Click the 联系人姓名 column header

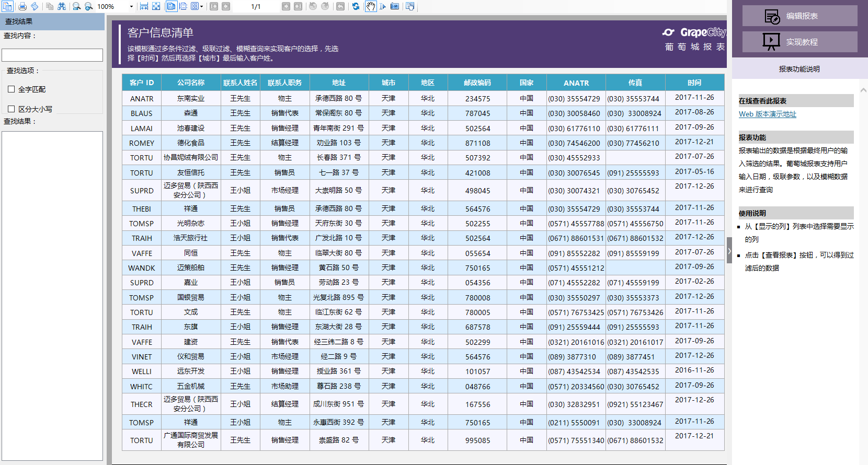pos(241,83)
